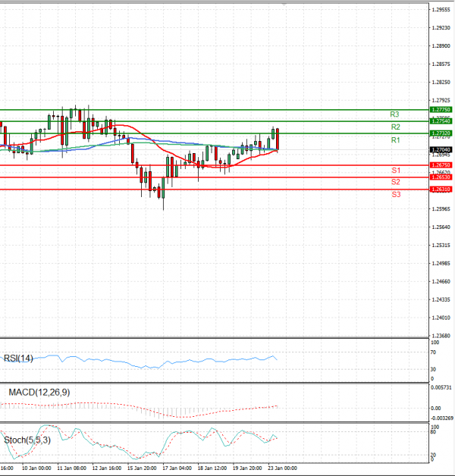Click the 19 Jan 20:00 time label
The width and height of the screenshot is (455, 476).
point(247,468)
